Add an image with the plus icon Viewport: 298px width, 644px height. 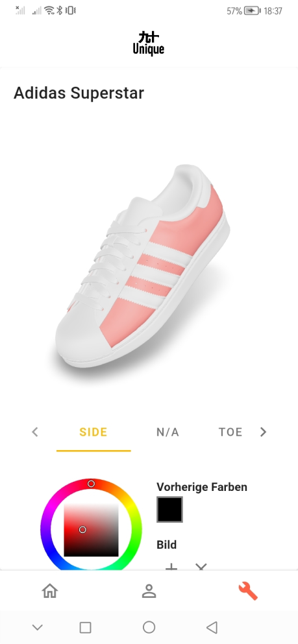coord(171,567)
